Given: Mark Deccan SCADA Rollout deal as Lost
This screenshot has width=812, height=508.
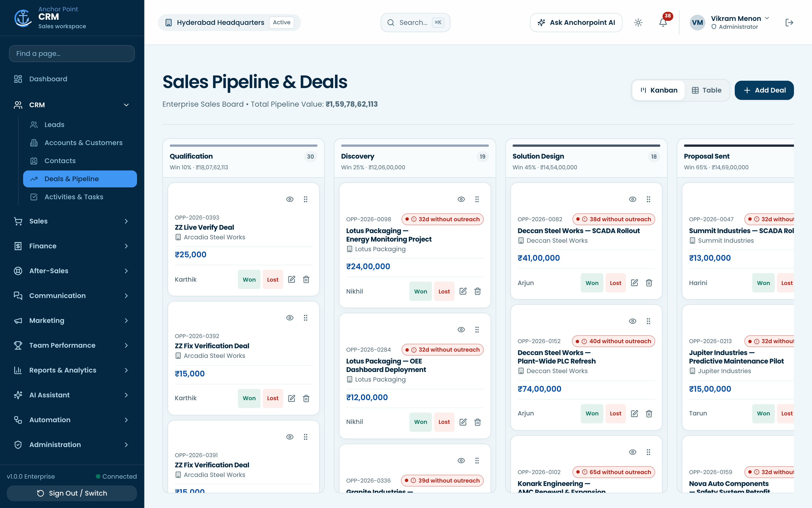Looking at the screenshot, I should point(615,283).
